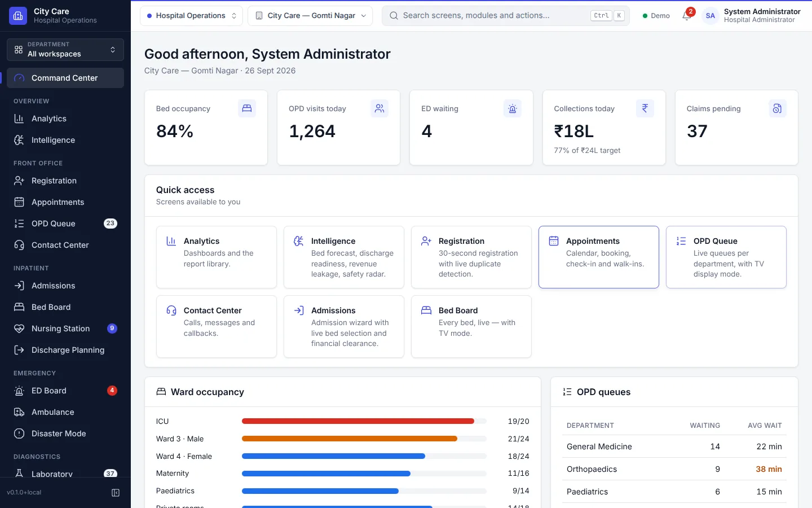The width and height of the screenshot is (812, 508).
Task: Open the notifications bell
Action: point(687,16)
